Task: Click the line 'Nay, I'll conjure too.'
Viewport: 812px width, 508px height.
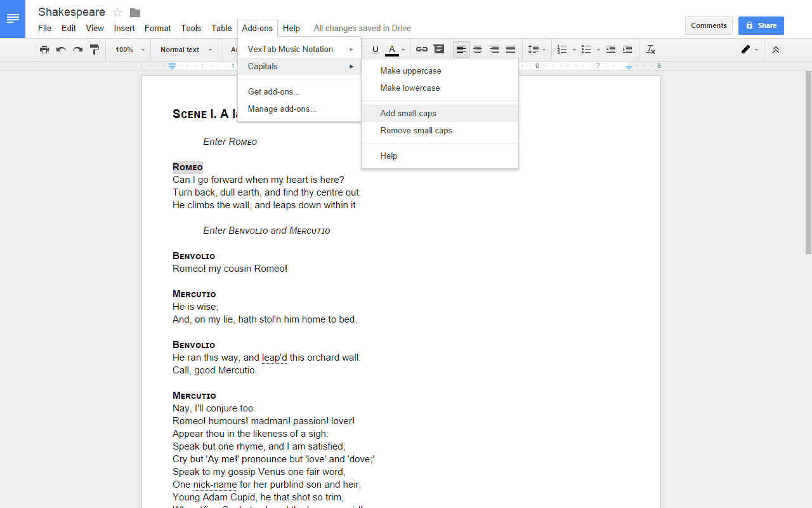Action: point(214,408)
